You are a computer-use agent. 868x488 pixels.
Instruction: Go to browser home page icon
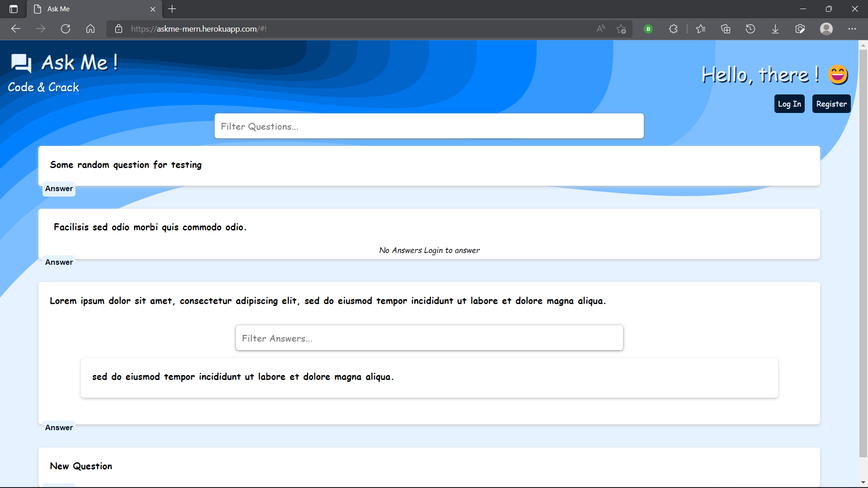coord(90,29)
